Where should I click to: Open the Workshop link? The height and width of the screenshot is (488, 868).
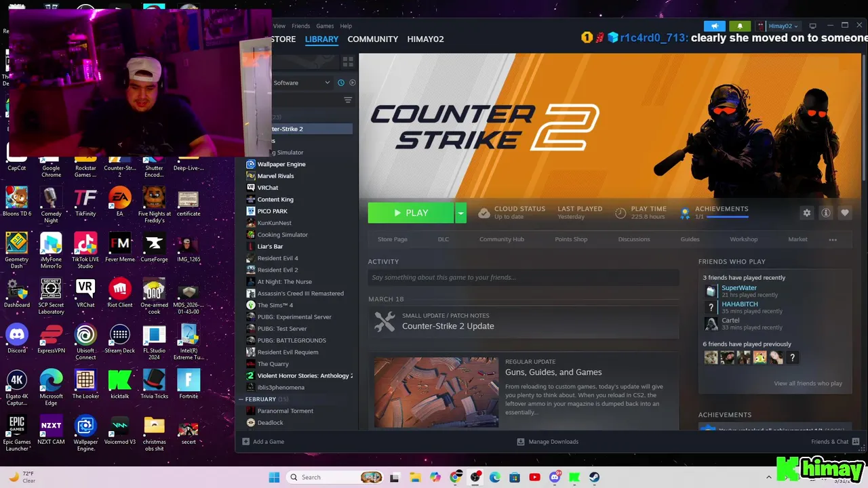pyautogui.click(x=743, y=239)
